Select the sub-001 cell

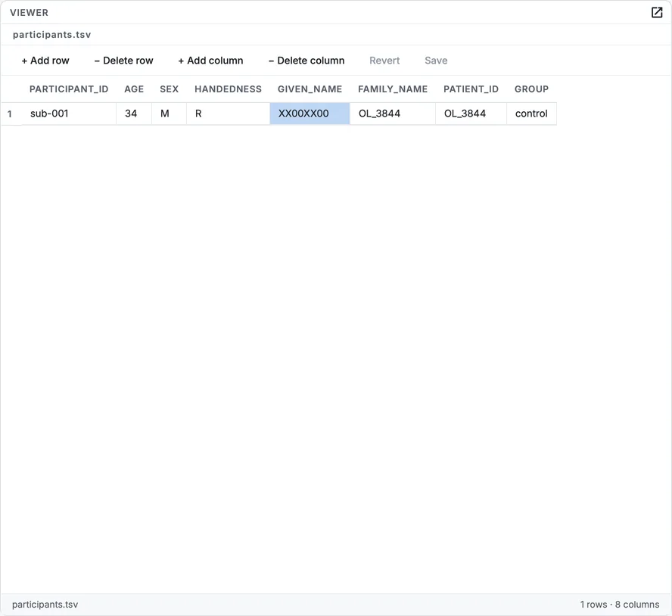pyautogui.click(x=69, y=114)
